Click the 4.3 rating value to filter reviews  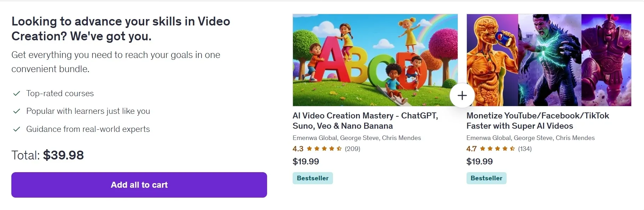tap(298, 148)
